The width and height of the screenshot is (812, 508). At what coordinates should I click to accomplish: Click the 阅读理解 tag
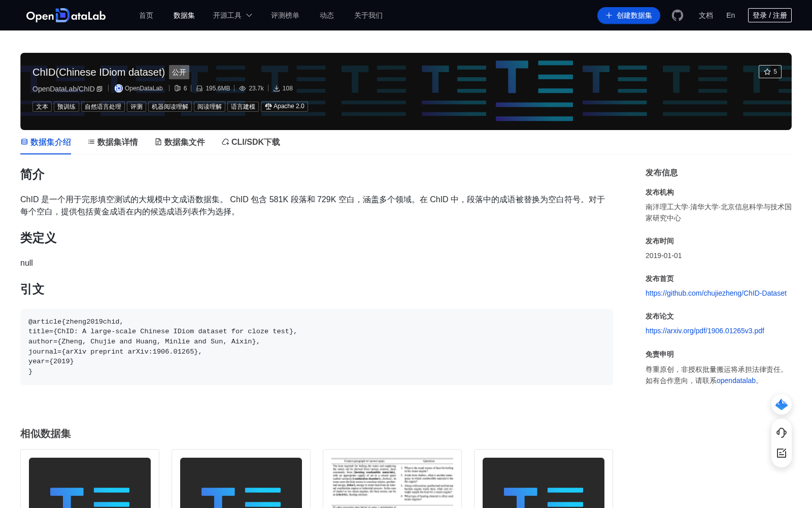(x=210, y=107)
